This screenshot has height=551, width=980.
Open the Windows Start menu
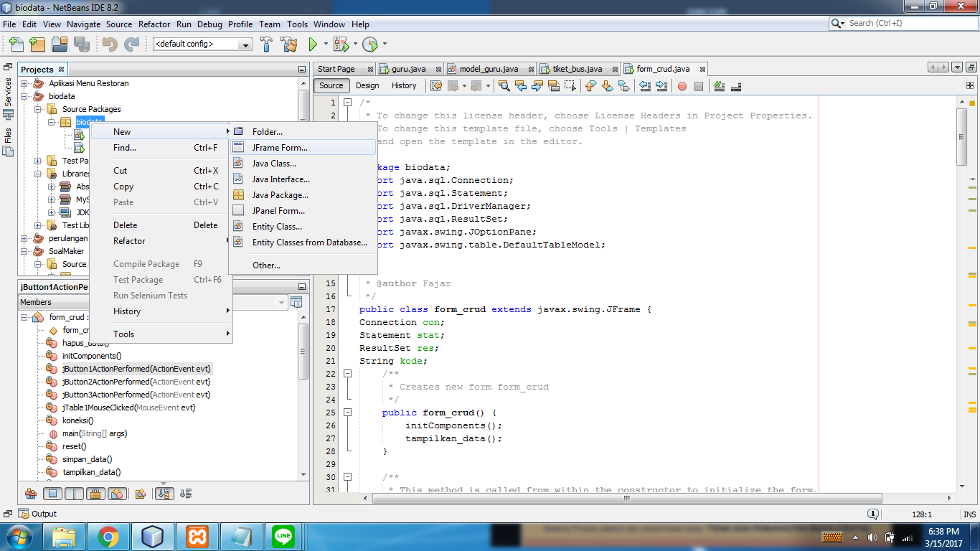18,537
